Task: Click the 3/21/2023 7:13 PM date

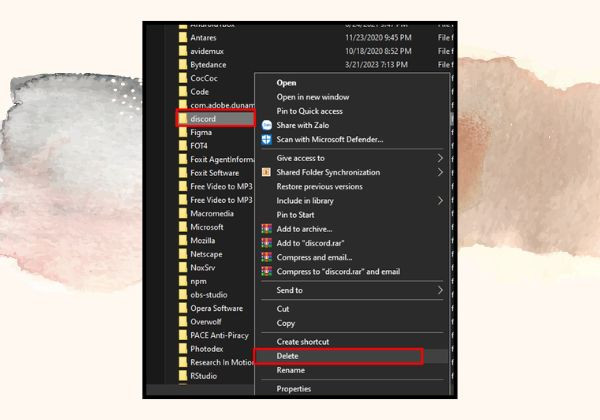Action: click(x=376, y=64)
